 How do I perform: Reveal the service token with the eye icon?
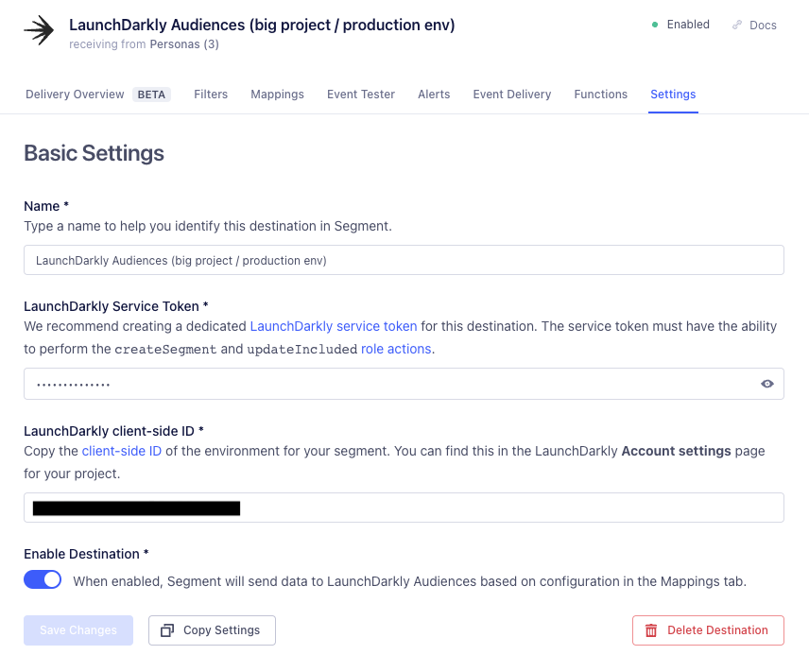(x=766, y=384)
